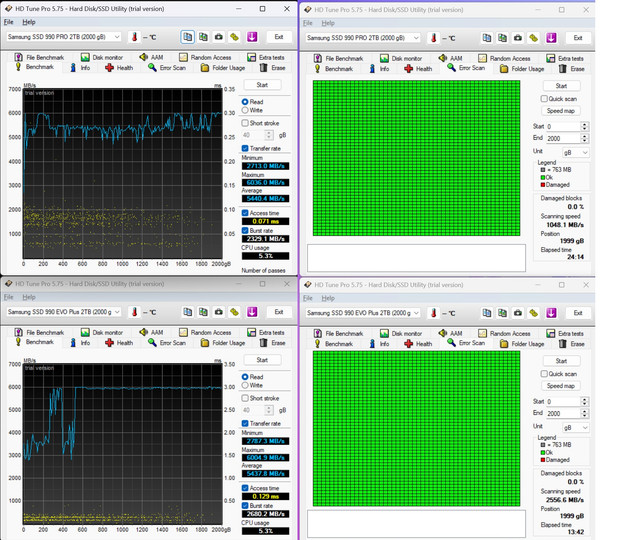Click thermometer icon in EVO Plus error scan window
The image size is (640, 540).
tap(433, 313)
